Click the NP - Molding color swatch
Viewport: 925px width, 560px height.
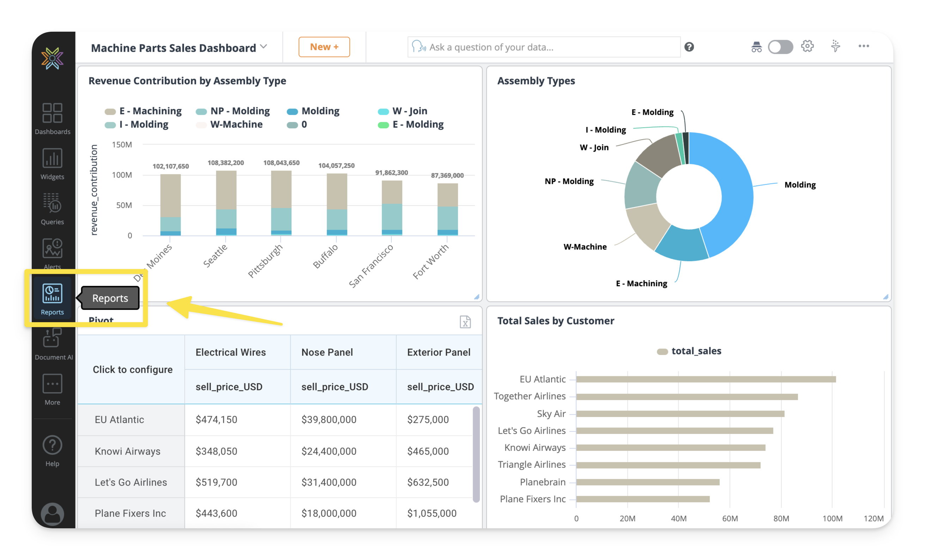[x=201, y=111]
